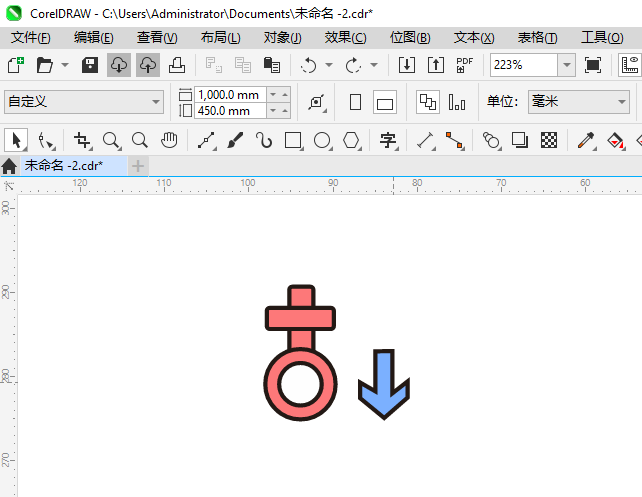This screenshot has height=497, width=642.
Task: Select the LiveSketch curve tool
Action: 264,140
